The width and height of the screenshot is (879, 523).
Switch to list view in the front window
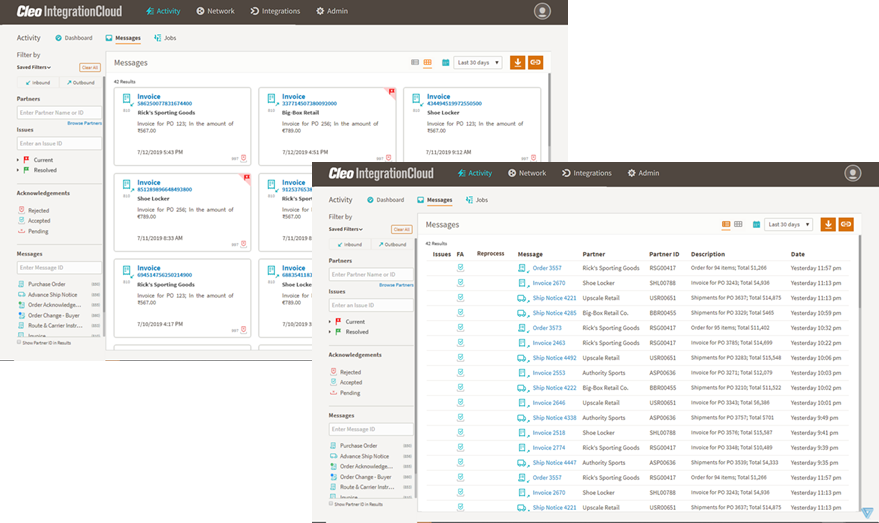[x=725, y=224]
